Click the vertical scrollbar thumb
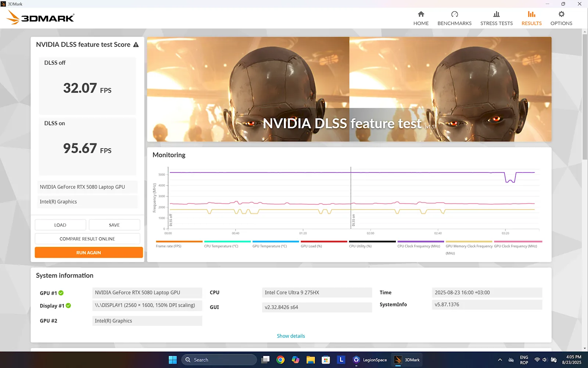The height and width of the screenshot is (368, 588). point(585,96)
